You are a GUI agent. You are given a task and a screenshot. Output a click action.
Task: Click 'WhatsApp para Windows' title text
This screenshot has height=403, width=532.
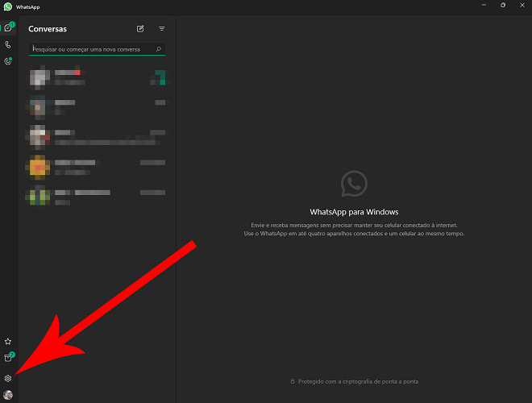tap(354, 212)
